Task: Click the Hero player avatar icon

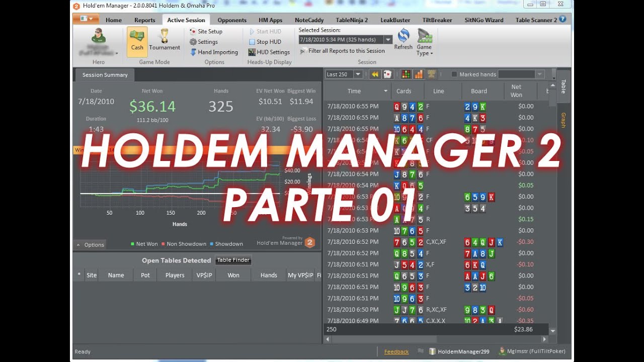Action: pos(99,36)
